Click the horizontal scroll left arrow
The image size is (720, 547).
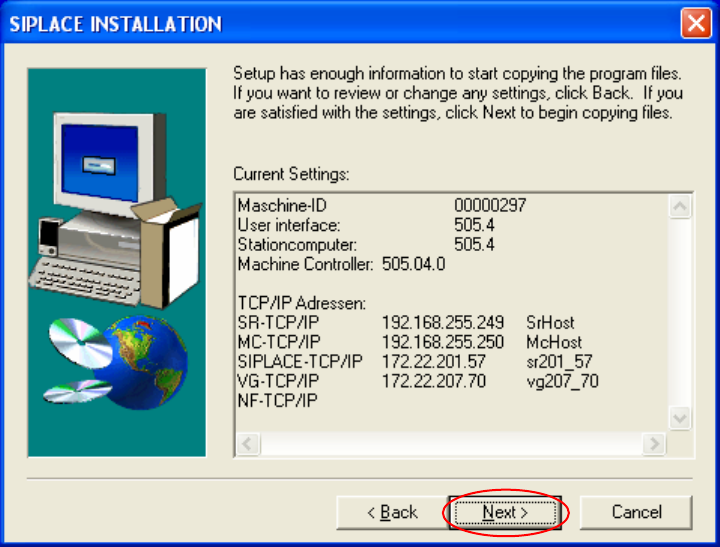(x=248, y=444)
